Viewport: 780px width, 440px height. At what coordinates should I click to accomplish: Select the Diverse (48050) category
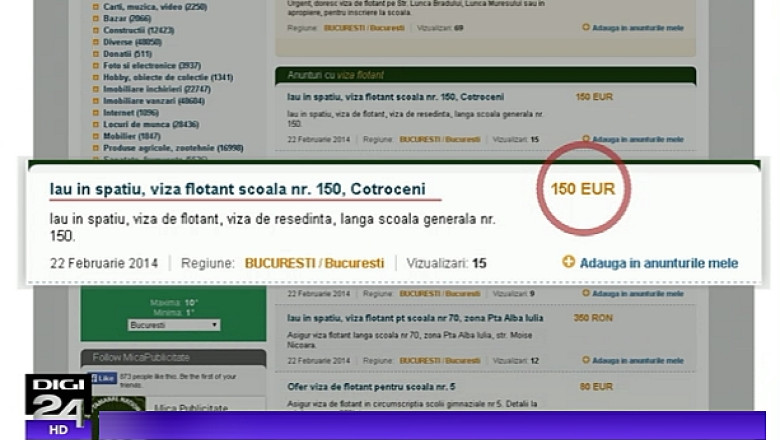132,42
